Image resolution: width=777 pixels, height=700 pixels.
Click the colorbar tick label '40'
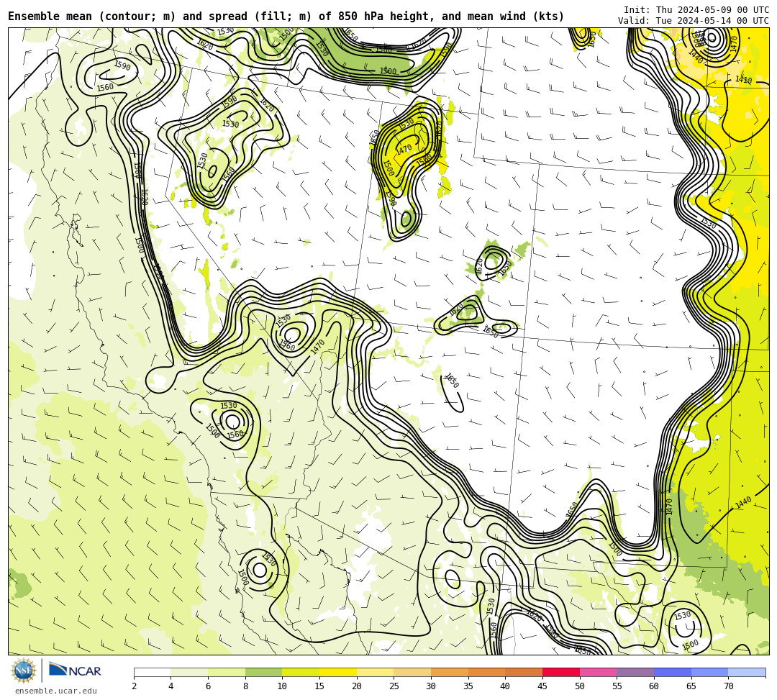point(506,686)
